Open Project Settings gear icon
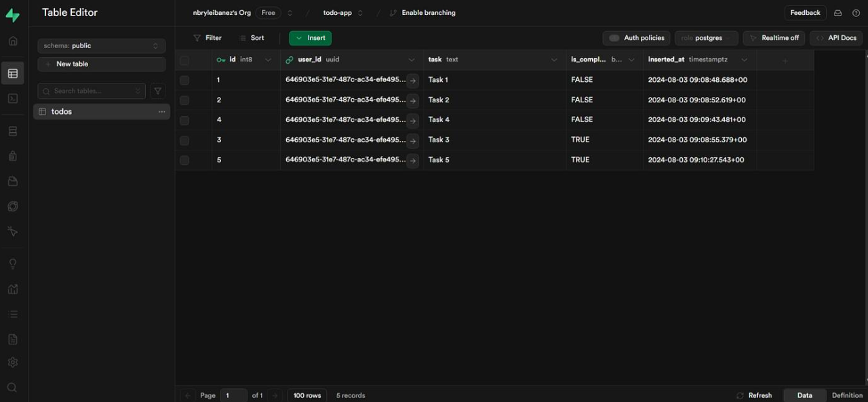This screenshot has width=868, height=402. [12, 363]
